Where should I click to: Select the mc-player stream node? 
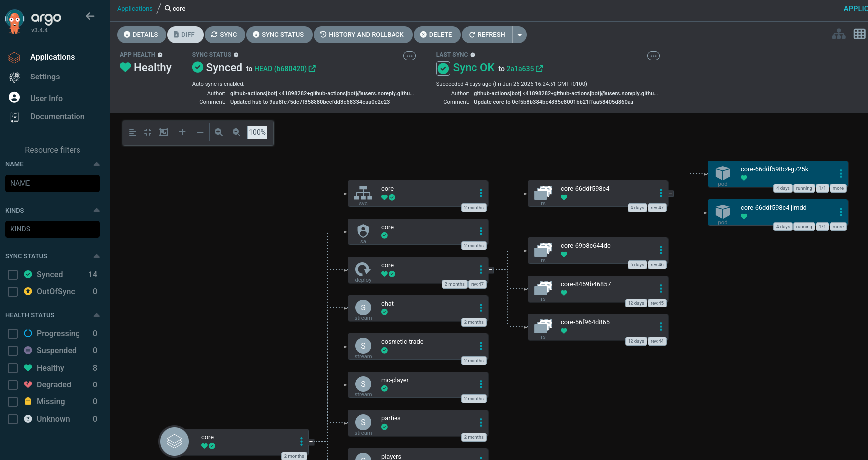(418, 384)
